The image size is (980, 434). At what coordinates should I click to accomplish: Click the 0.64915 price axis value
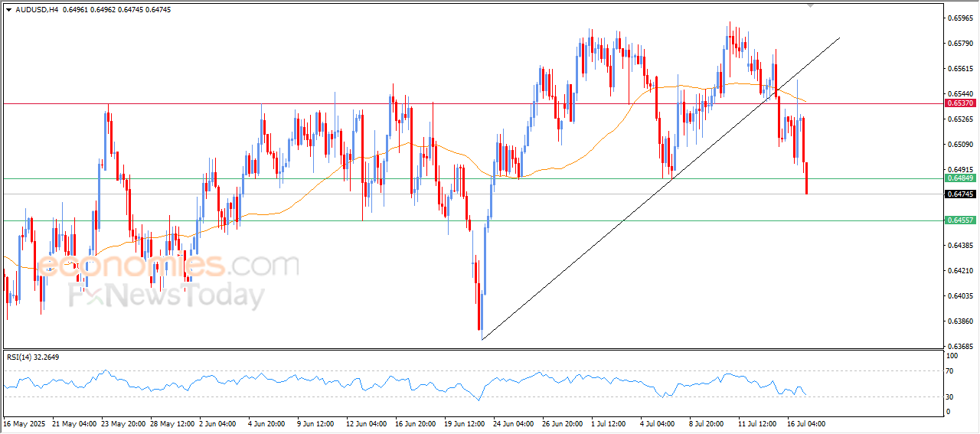click(961, 169)
